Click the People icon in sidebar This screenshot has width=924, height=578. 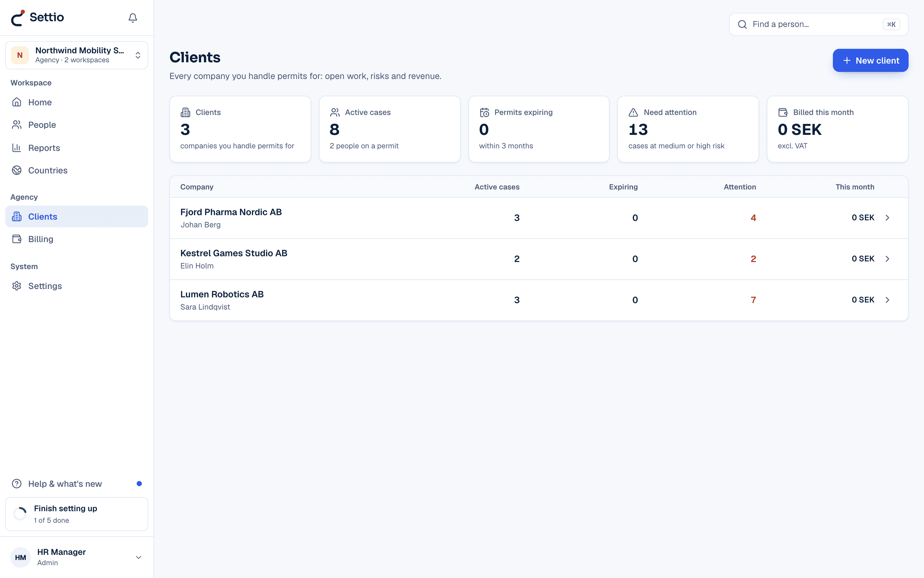pyautogui.click(x=16, y=125)
